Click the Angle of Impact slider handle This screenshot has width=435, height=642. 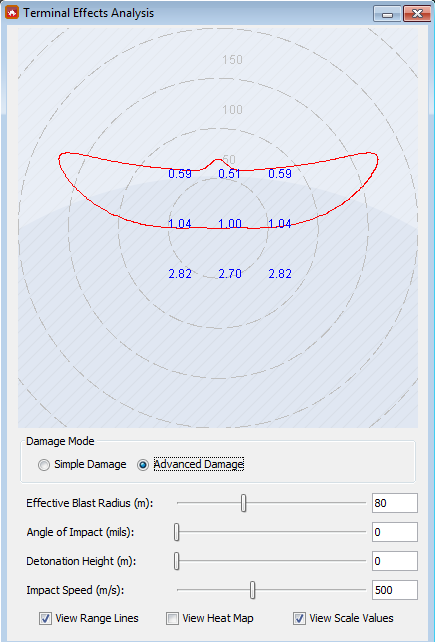point(177,532)
